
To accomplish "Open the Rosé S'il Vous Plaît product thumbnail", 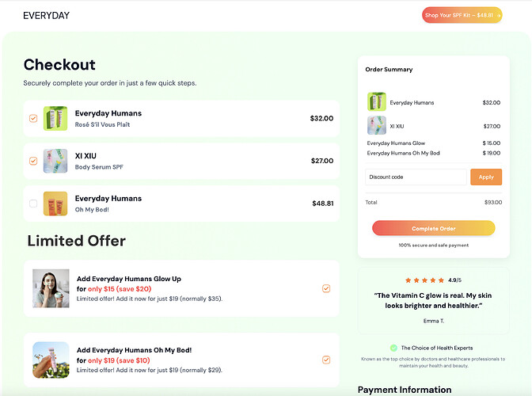I will [55, 118].
